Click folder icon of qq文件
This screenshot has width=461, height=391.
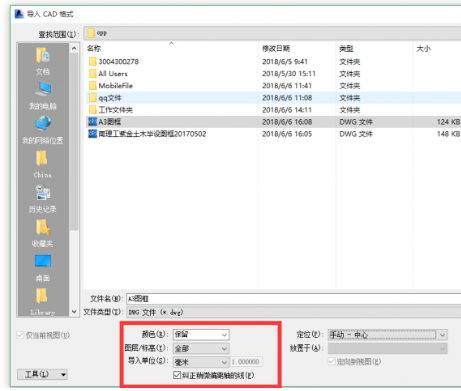click(93, 98)
